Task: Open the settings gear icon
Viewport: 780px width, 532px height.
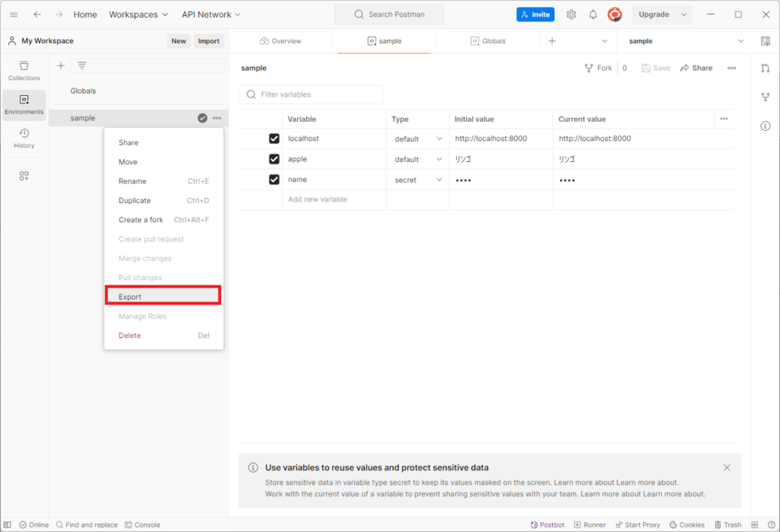Action: tap(571, 14)
